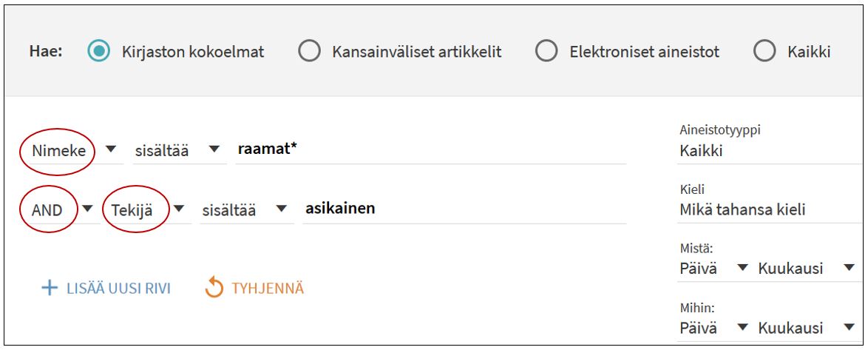Expand the Mihin Päivä dropdown
This screenshot has width=868, height=350.
click(743, 327)
